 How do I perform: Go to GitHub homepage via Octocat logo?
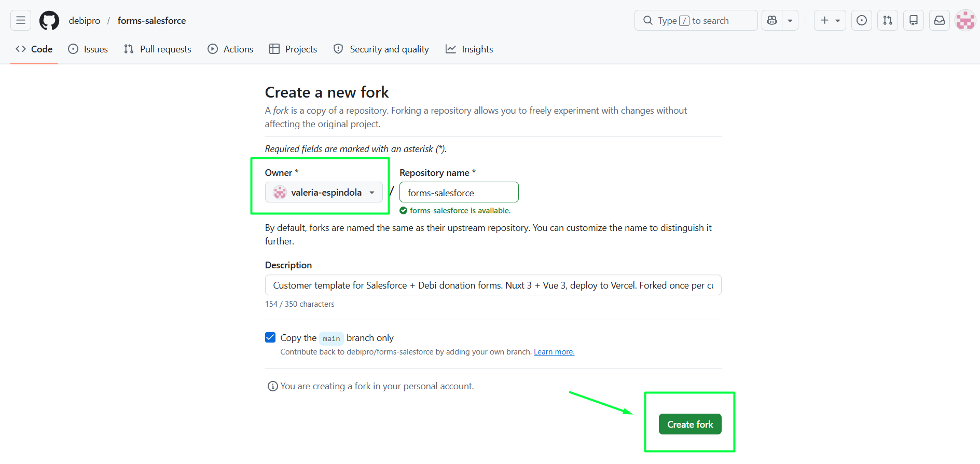49,20
